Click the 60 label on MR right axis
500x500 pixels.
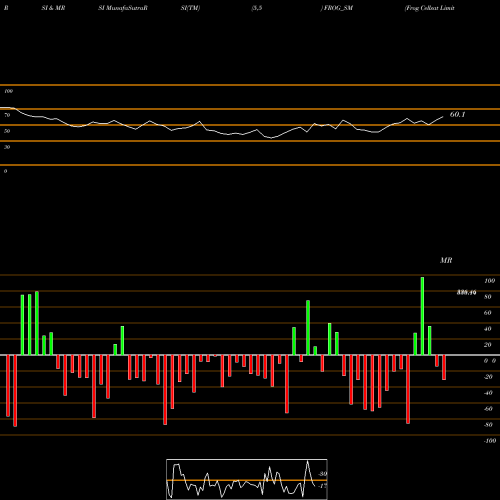pyautogui.click(x=488, y=313)
